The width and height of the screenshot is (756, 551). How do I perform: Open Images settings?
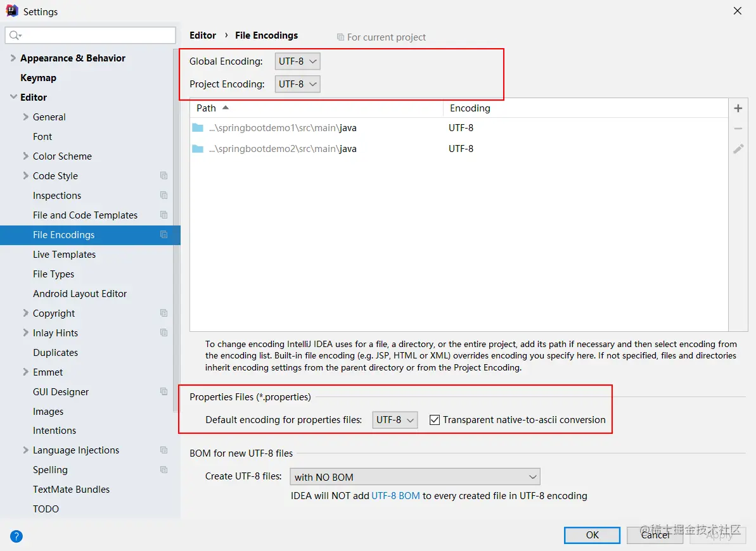point(48,411)
